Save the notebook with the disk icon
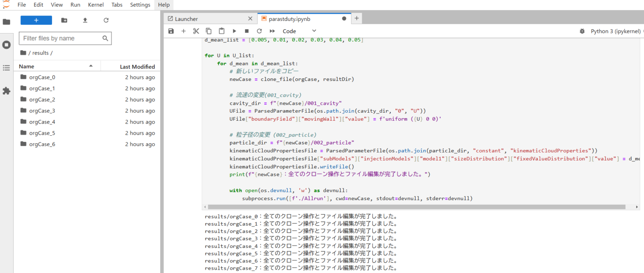 click(x=171, y=31)
